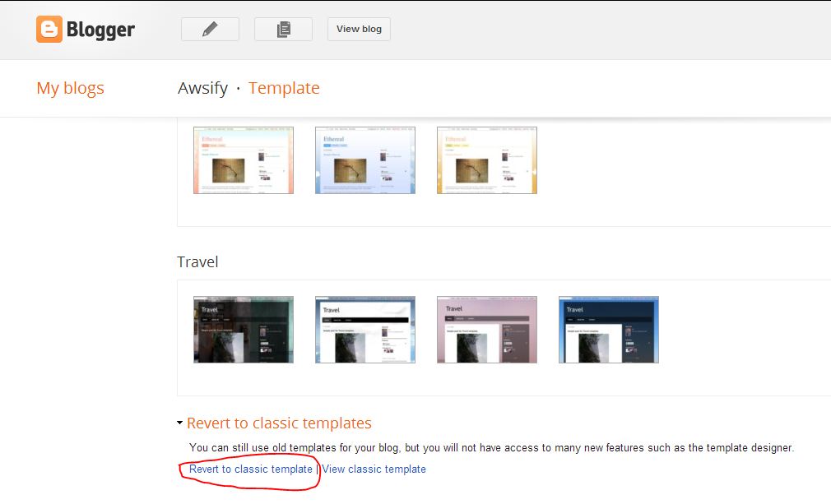This screenshot has height=504, width=831.
Task: Choose the pink Travel template
Action: 486,329
